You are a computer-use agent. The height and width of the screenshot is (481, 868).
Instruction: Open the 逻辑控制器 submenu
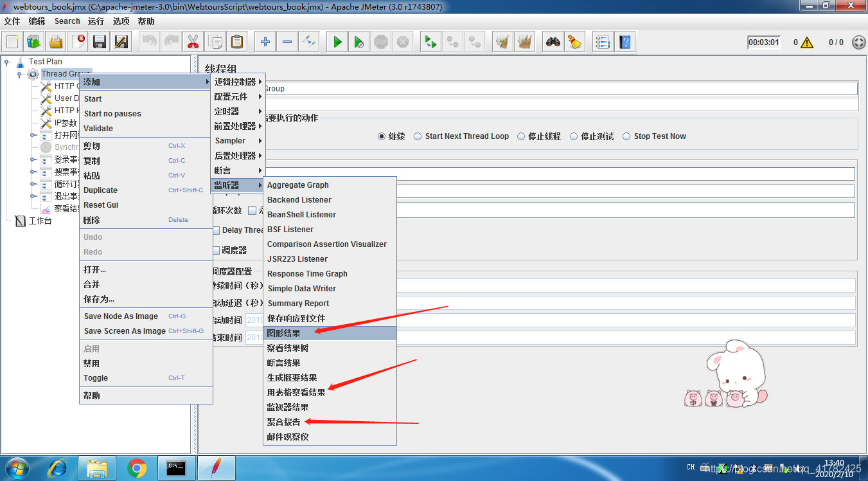click(238, 82)
